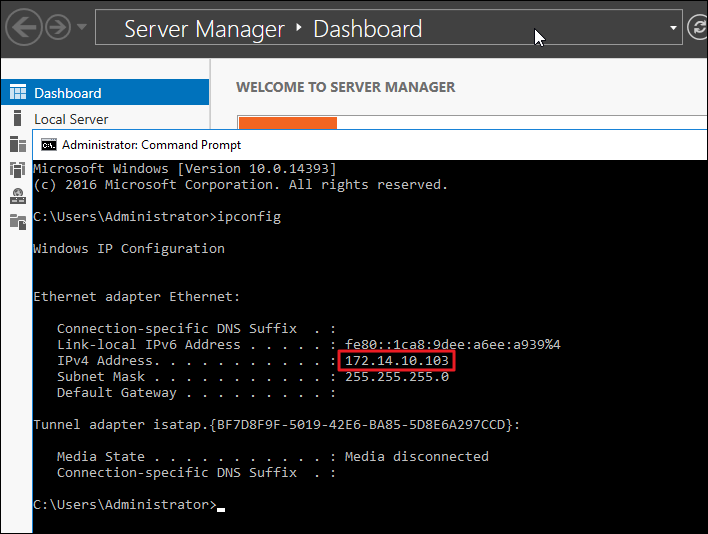This screenshot has width=708, height=534.
Task: Click the Refresh icon in Server Manager
Action: coord(697,28)
